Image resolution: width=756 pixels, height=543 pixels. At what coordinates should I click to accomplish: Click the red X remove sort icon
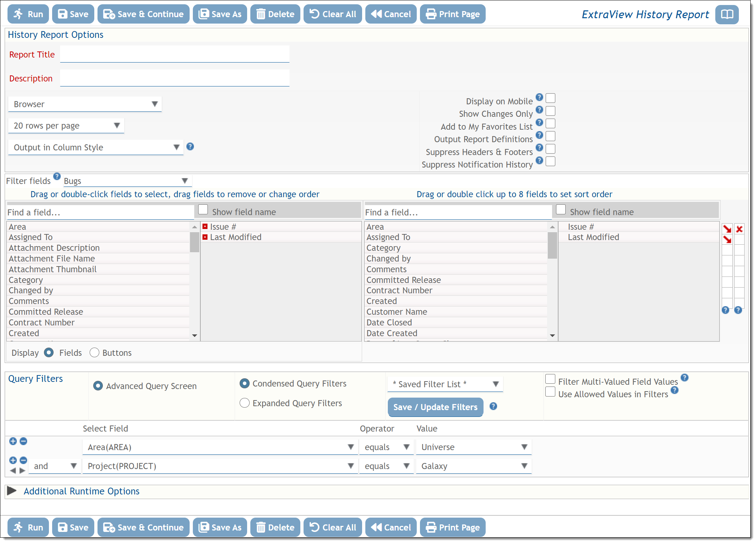[739, 229]
